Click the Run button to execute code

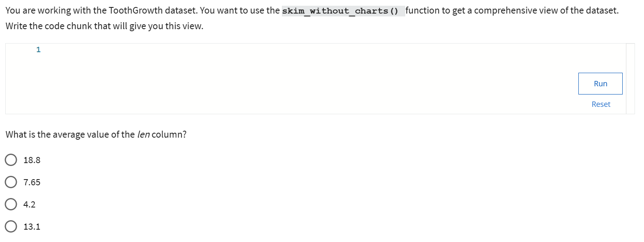600,83
